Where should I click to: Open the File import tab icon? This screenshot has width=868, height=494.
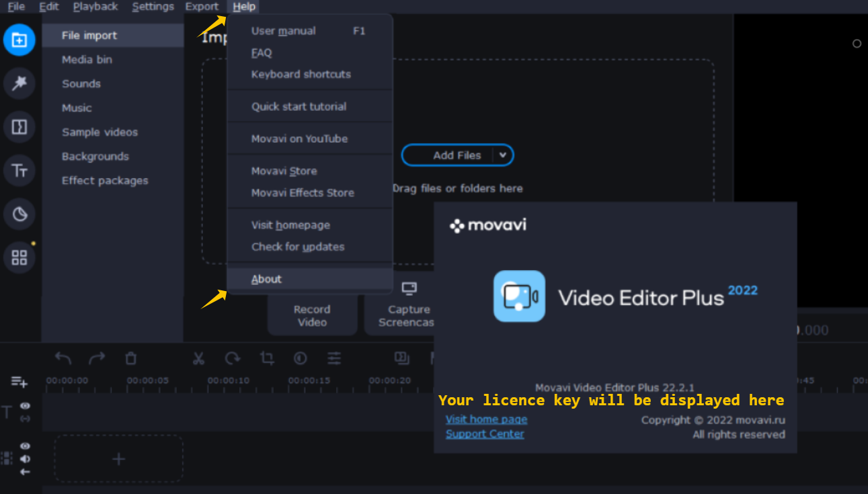tap(19, 40)
